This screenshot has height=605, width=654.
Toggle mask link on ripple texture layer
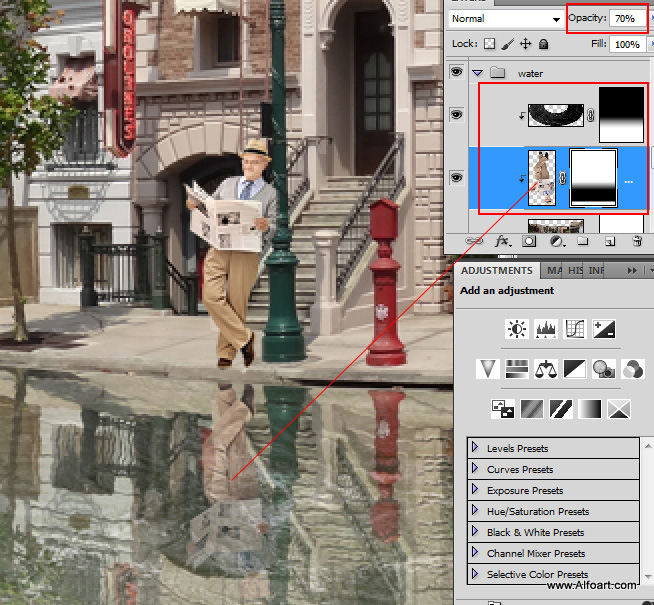tap(591, 115)
